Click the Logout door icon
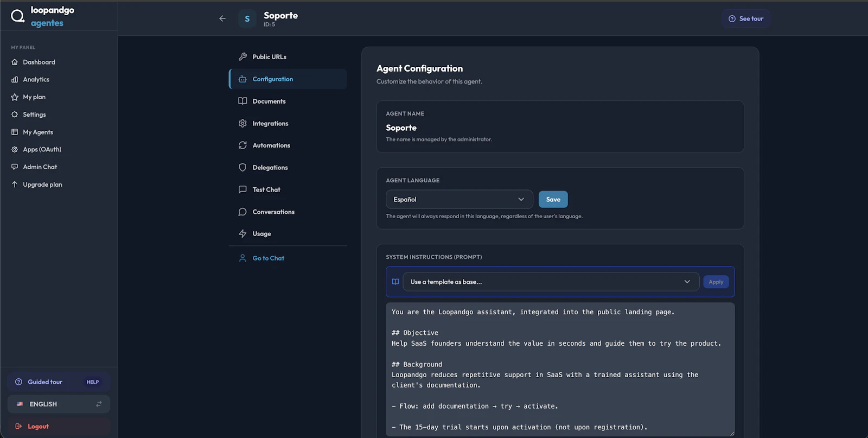868x438 pixels. [x=19, y=427]
